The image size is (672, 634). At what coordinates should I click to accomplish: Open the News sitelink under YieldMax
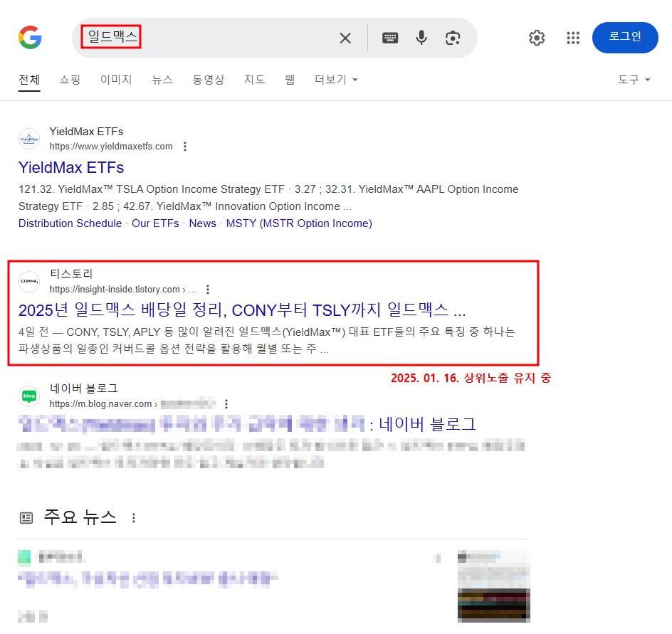(202, 223)
